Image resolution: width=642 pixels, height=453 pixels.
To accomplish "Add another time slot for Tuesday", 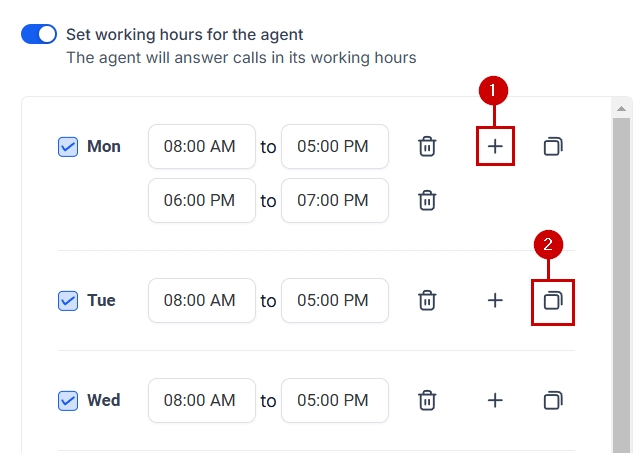I will 495,300.
